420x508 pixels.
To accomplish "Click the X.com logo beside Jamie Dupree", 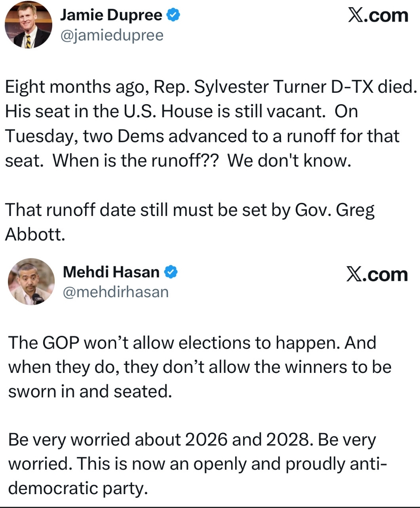I will [378, 15].
